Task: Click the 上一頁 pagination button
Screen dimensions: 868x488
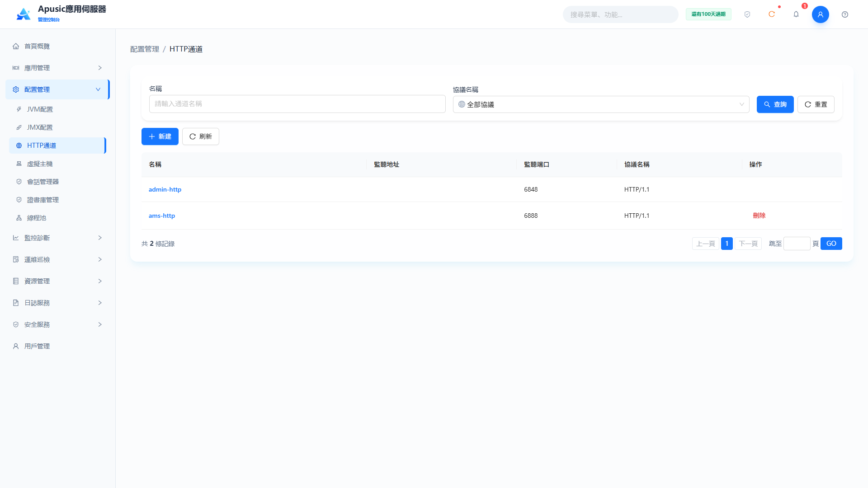Action: (x=706, y=244)
